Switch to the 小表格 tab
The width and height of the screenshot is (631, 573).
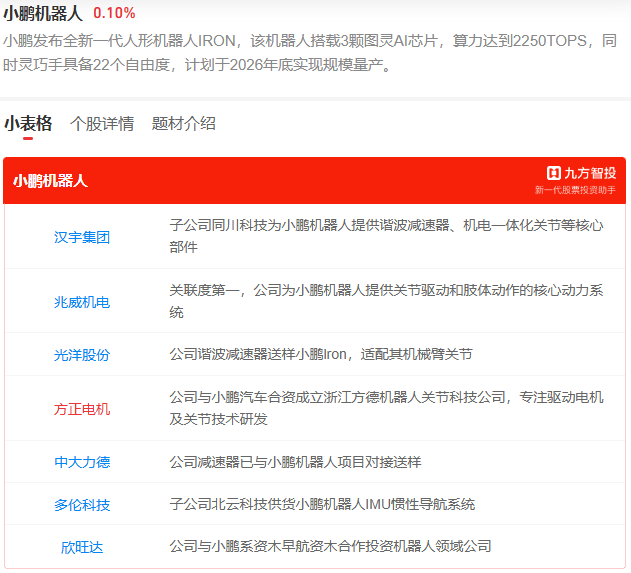(x=28, y=124)
